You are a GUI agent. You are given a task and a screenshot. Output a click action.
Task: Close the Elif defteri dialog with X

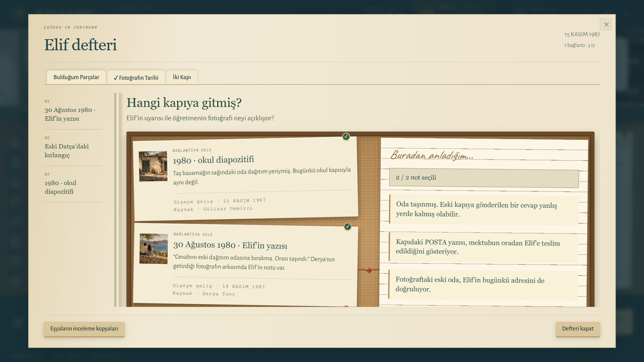tap(606, 24)
